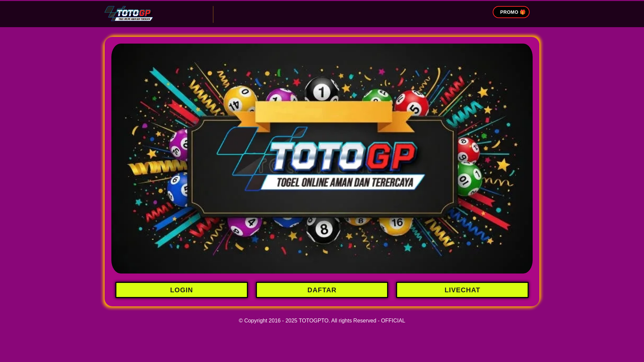This screenshot has width=644, height=362.
Task: Click the green number 10 lottery ball
Action: [467, 178]
